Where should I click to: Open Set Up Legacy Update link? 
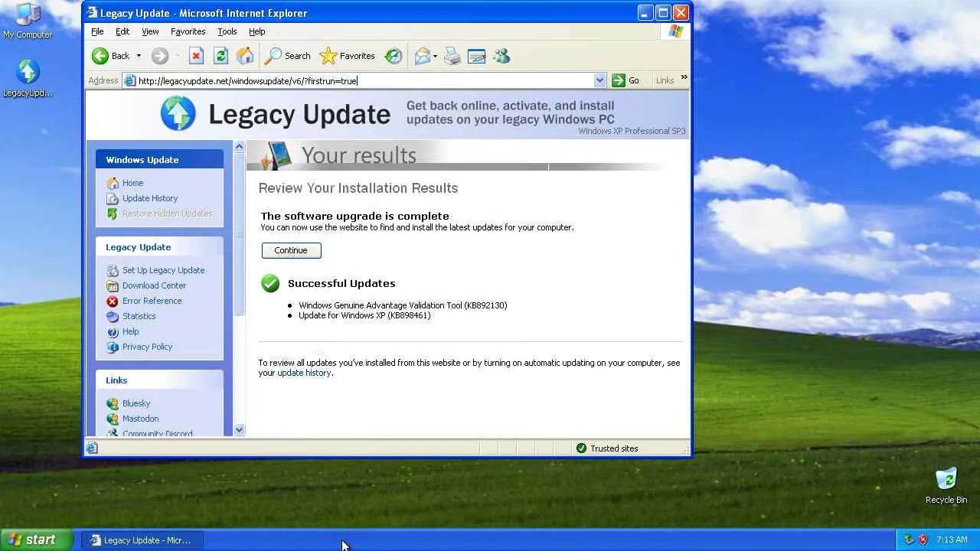point(163,270)
